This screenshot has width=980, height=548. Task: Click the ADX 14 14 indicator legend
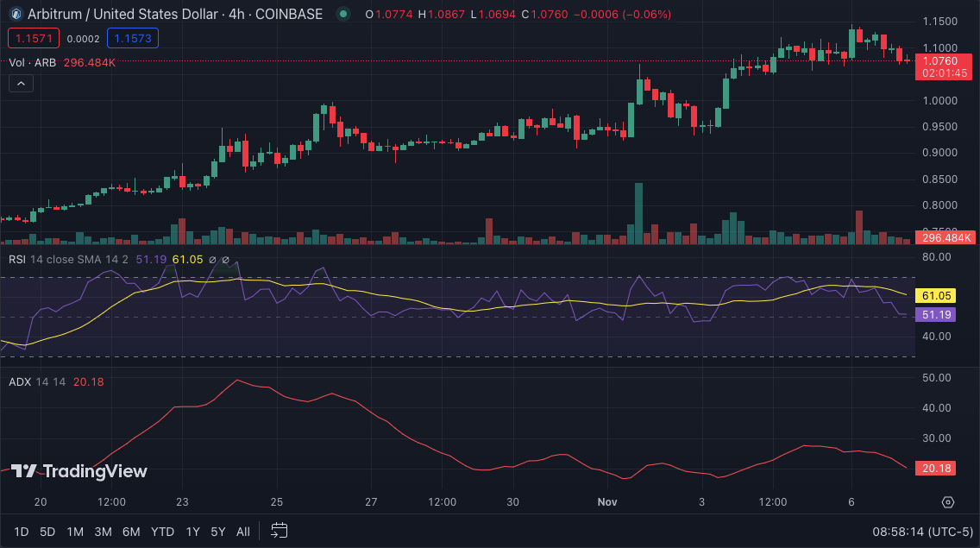[x=37, y=381]
